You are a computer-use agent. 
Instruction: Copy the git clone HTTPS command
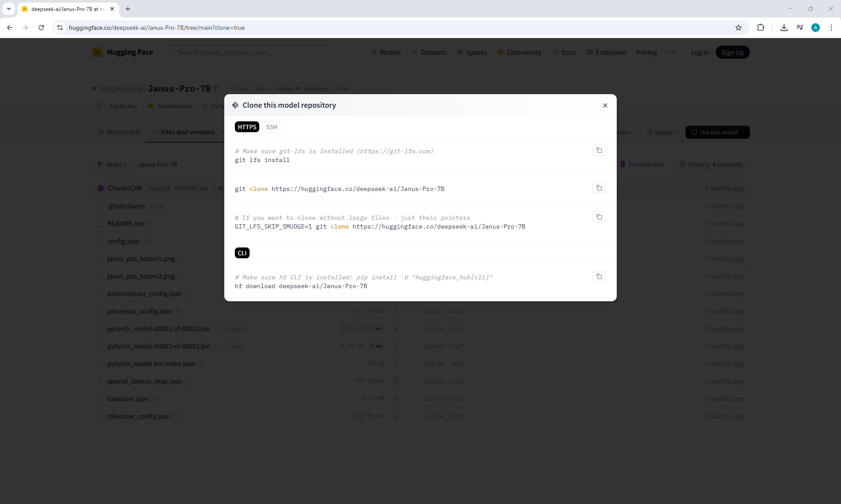coord(599,188)
